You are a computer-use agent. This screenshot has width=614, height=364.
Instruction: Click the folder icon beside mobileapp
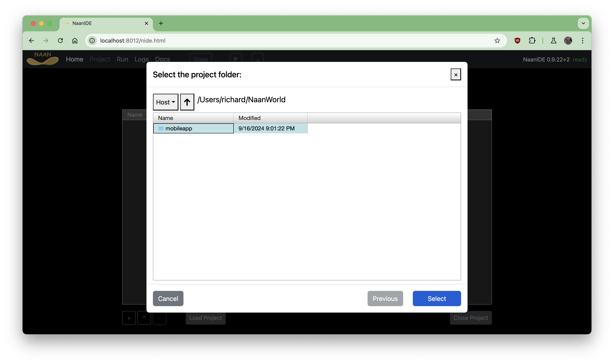pos(161,128)
